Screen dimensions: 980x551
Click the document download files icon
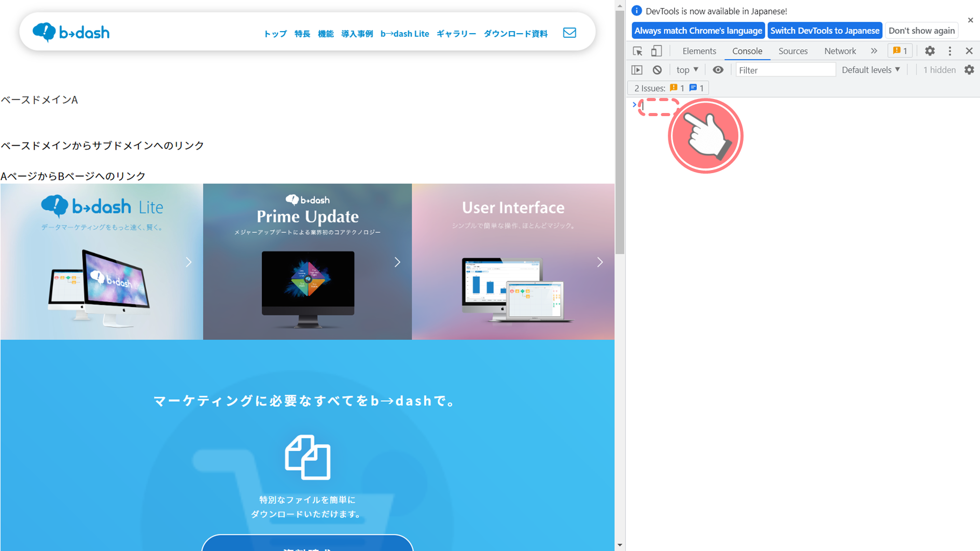point(307,457)
